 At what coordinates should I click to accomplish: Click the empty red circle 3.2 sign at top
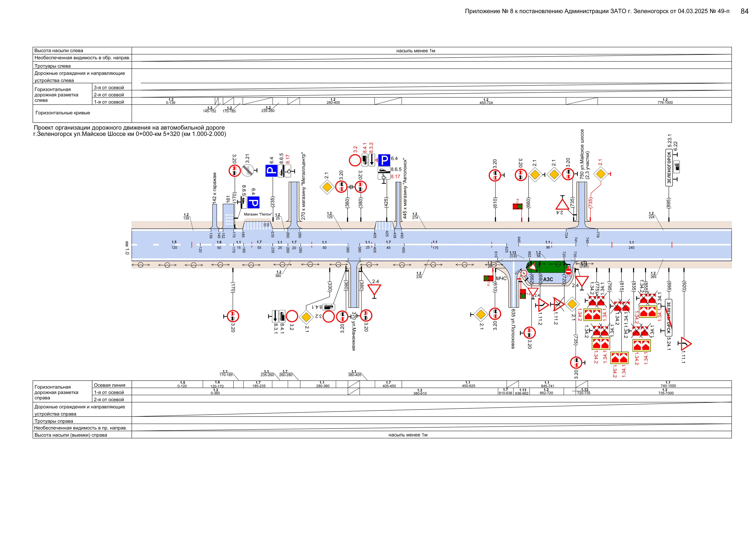355,160
